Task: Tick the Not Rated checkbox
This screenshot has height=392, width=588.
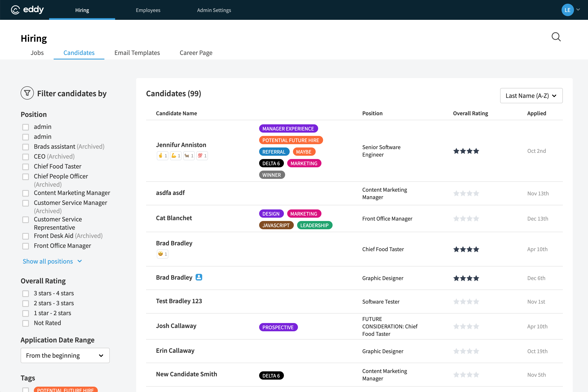Action: tap(25, 323)
